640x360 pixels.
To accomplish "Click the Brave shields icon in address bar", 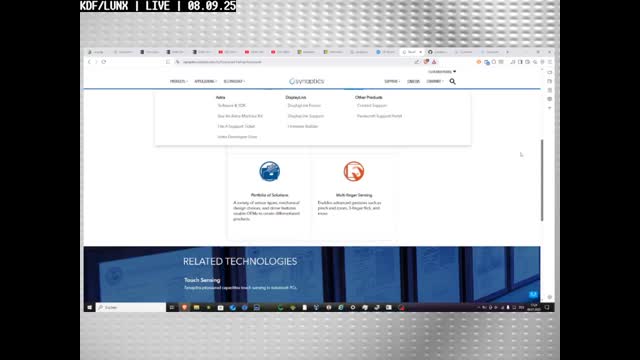I will [426, 62].
